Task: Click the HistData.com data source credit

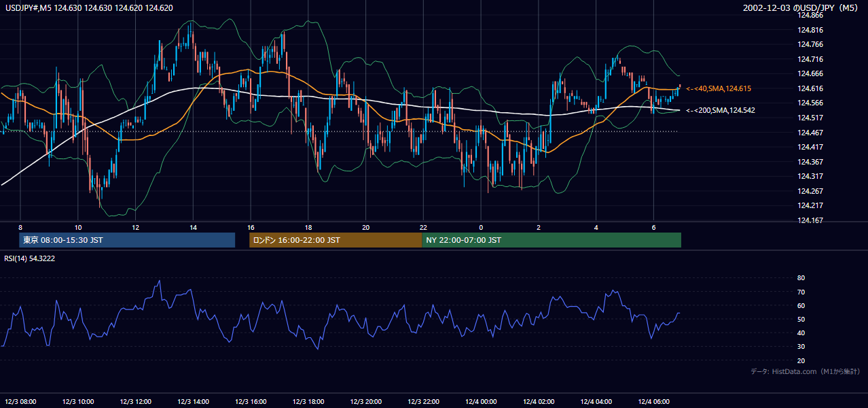Action: click(x=805, y=371)
